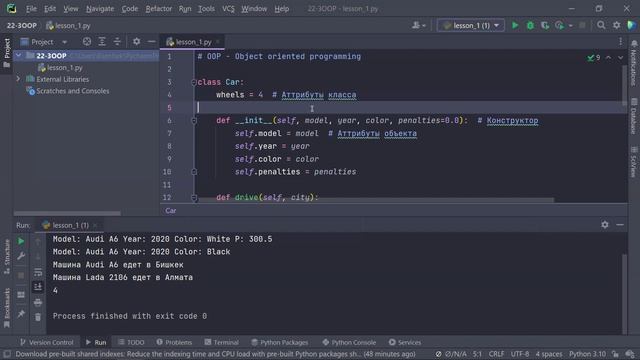Toggle the Project sidebar tab

tap(7, 53)
